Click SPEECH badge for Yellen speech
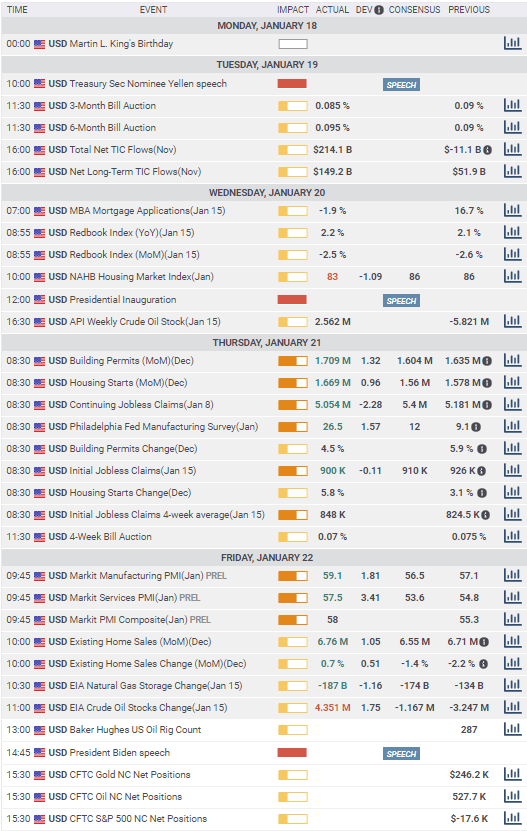 tap(401, 85)
